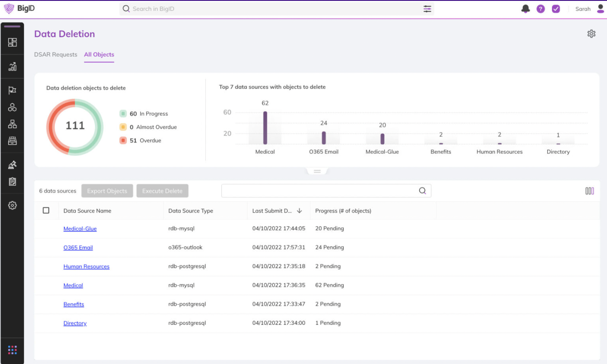607x364 pixels.
Task: Select all data sources checkbox
Action: pos(46,210)
